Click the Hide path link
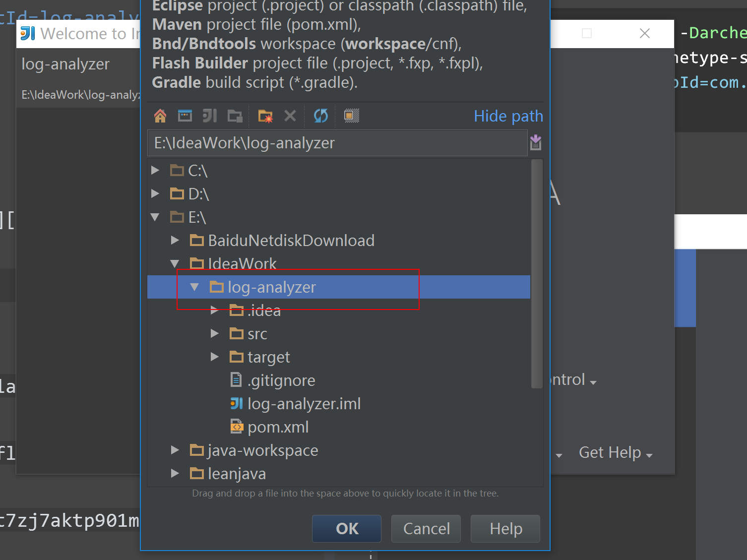The height and width of the screenshot is (560, 747). (508, 116)
